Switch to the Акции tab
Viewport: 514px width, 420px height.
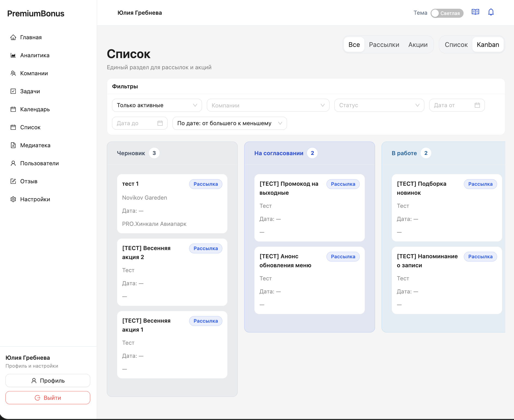click(418, 45)
